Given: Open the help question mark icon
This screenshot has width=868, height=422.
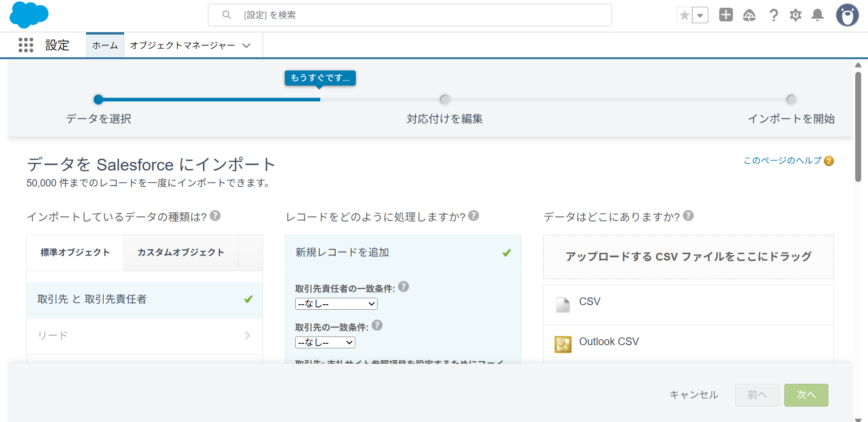Looking at the screenshot, I should pyautogui.click(x=773, y=15).
